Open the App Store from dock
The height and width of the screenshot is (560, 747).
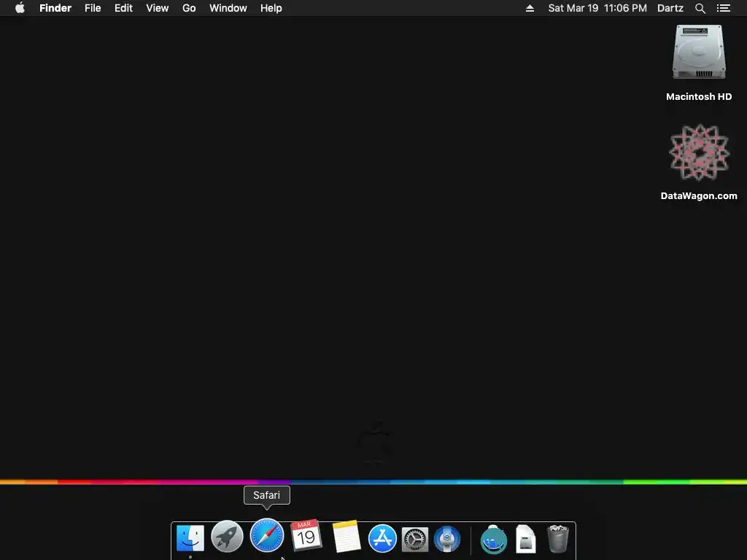[x=382, y=539]
